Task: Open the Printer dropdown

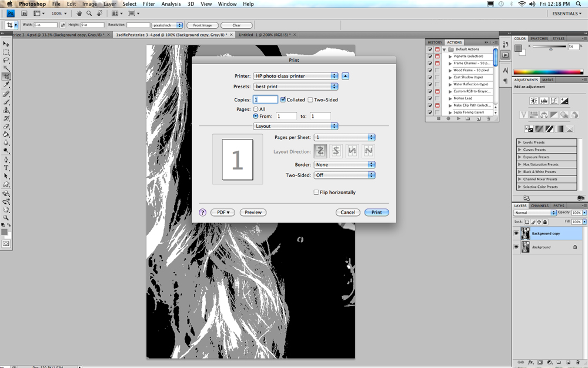Action: [x=296, y=76]
